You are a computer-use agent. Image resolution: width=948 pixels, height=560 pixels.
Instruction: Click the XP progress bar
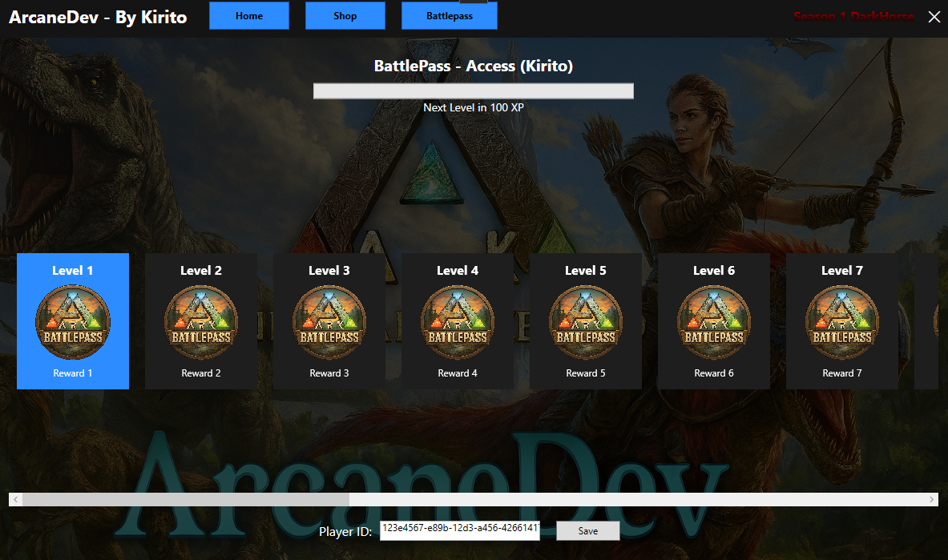(473, 91)
